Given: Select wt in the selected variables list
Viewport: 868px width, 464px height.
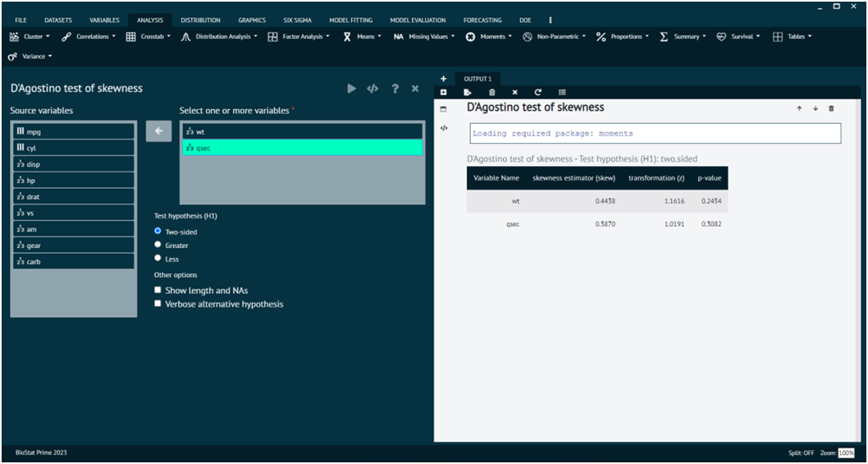Looking at the screenshot, I should point(302,131).
